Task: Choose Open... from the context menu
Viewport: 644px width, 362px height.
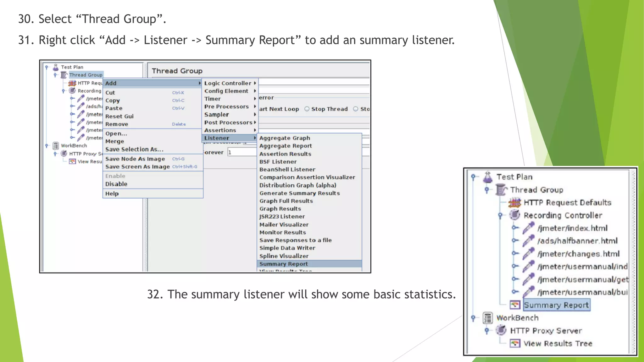Action: tap(153, 134)
